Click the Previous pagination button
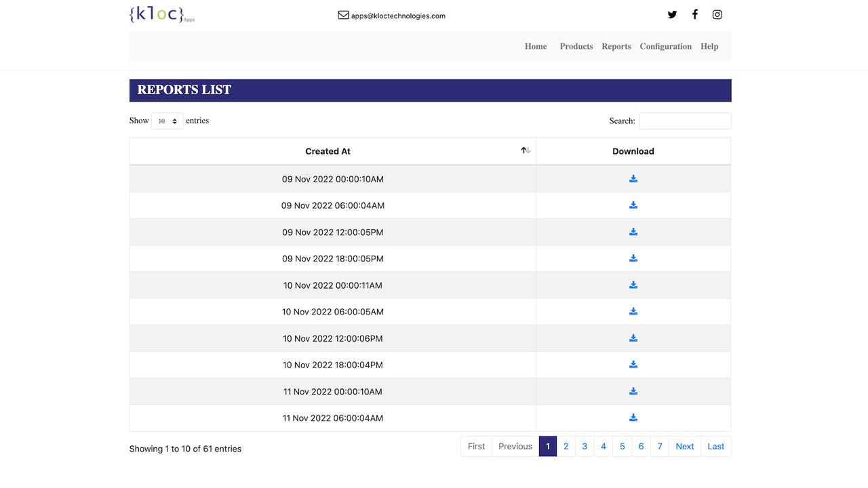 (x=515, y=446)
